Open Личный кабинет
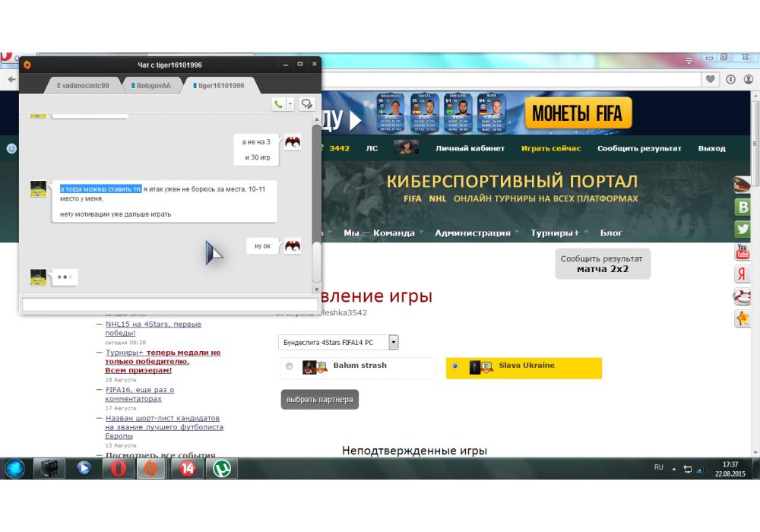This screenshot has height=532, width=760. coord(470,148)
